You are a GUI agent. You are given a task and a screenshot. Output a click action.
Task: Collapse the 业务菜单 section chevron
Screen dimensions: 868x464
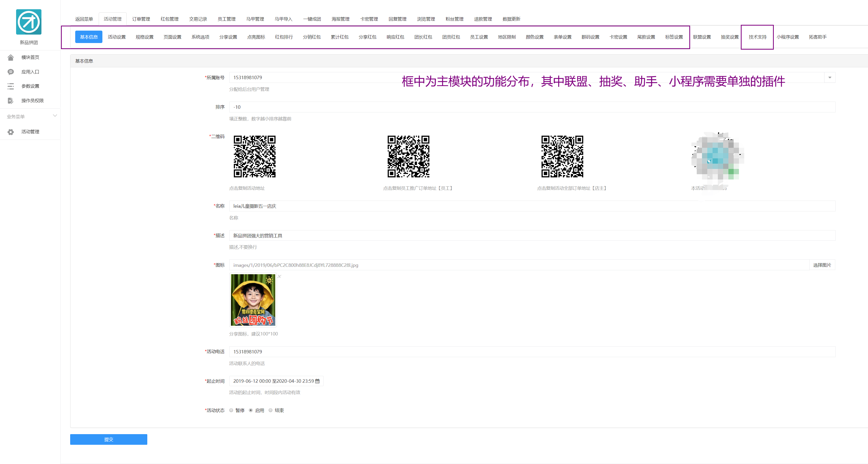[x=55, y=116]
